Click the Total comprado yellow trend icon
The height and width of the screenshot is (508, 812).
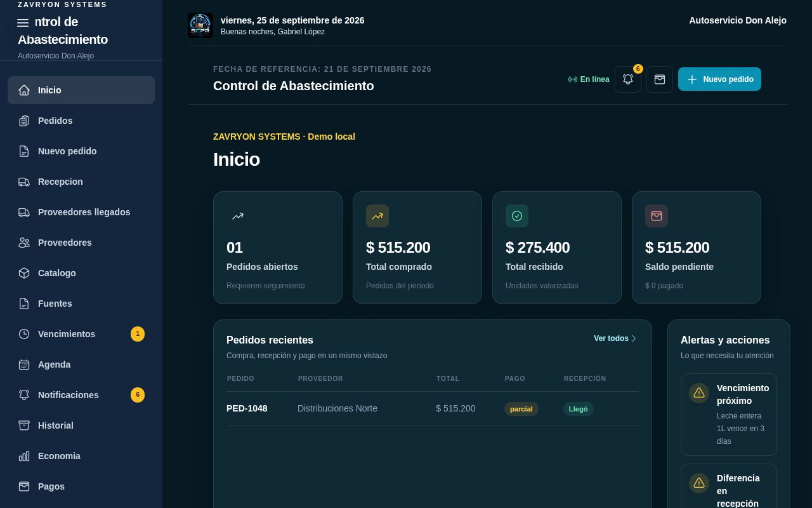click(x=377, y=216)
